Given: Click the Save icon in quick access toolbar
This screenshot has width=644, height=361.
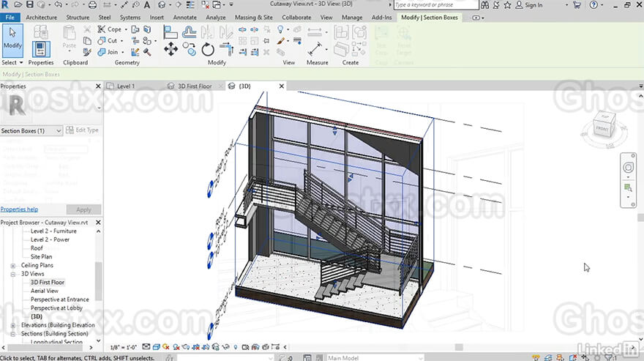Looking at the screenshot, I should pos(29,4).
